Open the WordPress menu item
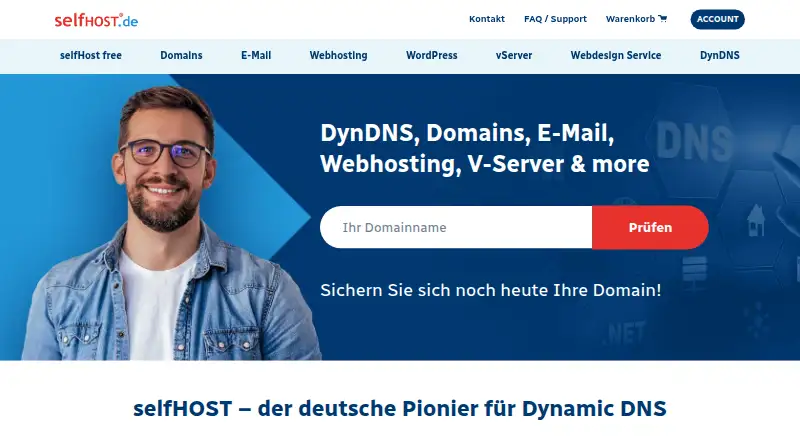 pos(432,55)
